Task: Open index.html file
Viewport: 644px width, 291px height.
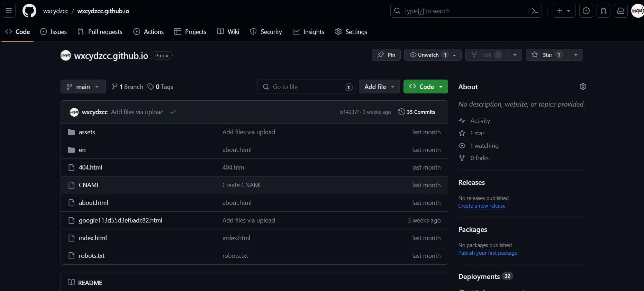Action: (x=93, y=238)
